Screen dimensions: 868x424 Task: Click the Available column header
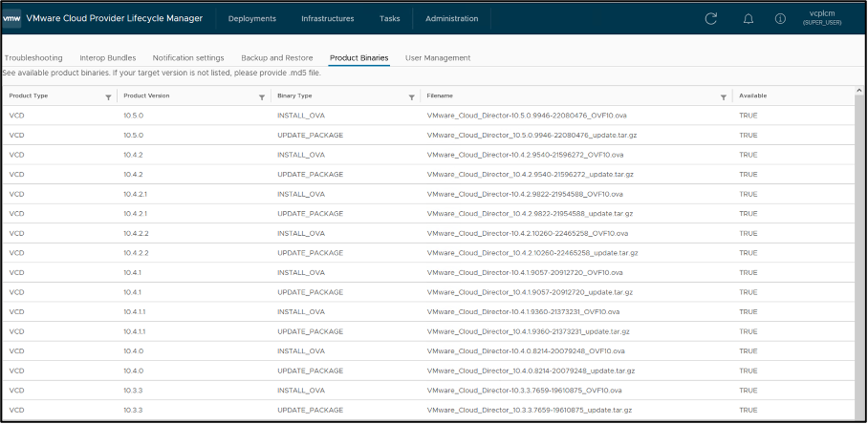tap(753, 96)
